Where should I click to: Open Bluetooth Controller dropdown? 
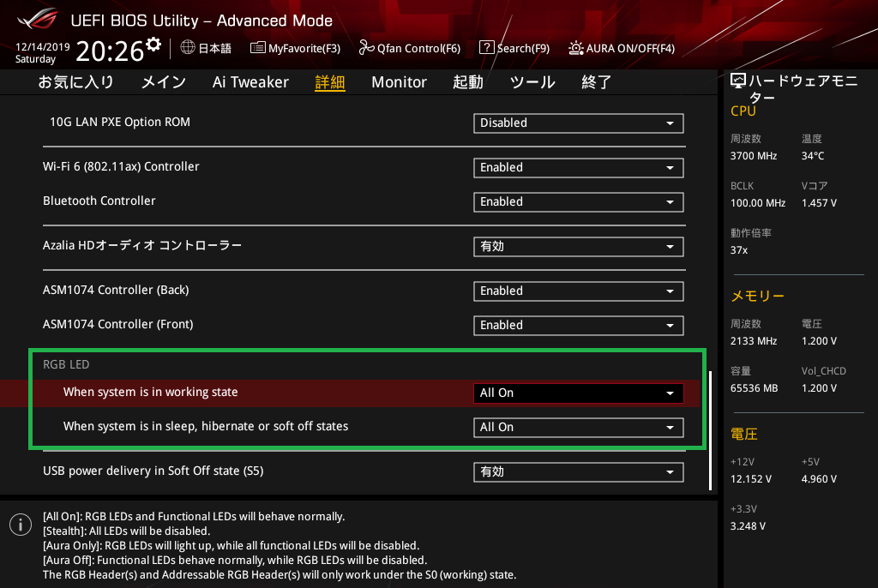pos(579,202)
